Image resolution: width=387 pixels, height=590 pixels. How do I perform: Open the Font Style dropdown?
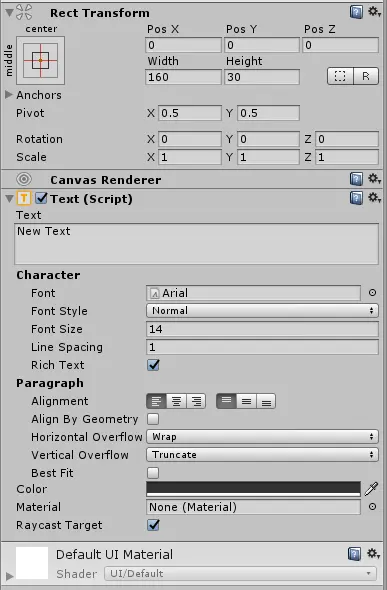click(x=262, y=311)
